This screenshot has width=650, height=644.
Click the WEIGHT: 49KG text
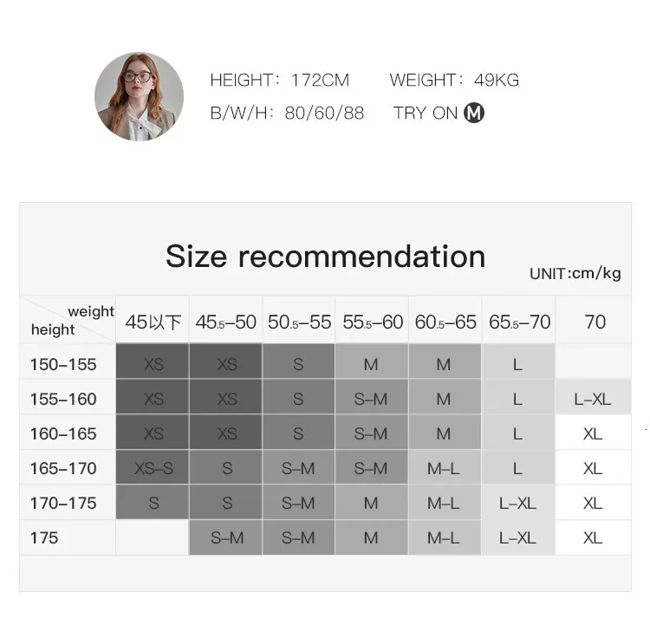(x=454, y=80)
